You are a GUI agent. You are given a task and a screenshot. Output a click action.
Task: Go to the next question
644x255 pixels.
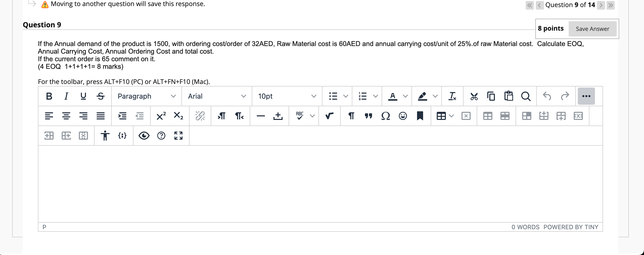point(601,5)
